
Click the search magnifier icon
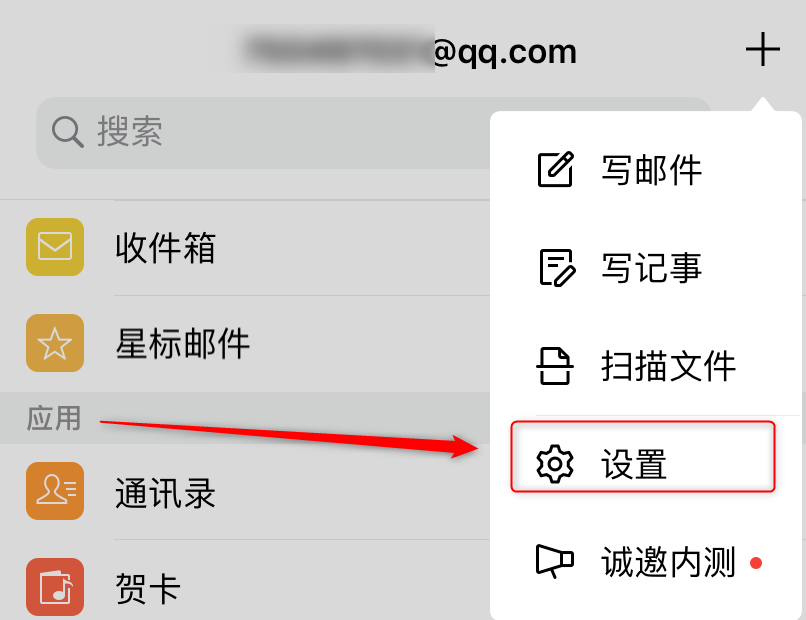[x=68, y=133]
